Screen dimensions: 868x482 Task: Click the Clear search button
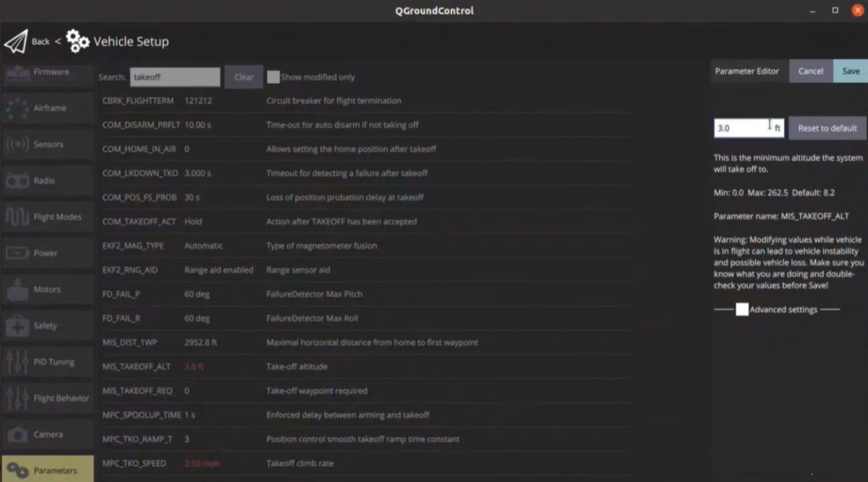[244, 77]
